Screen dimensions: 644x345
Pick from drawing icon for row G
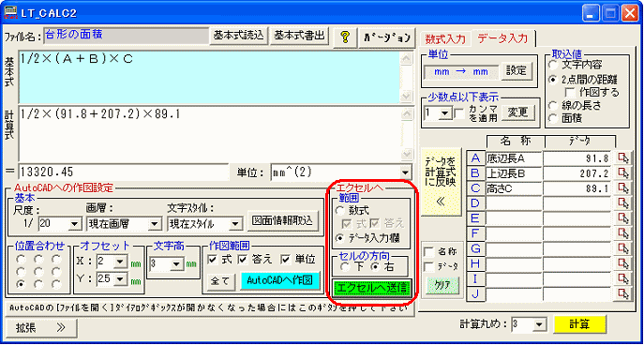pyautogui.click(x=624, y=248)
